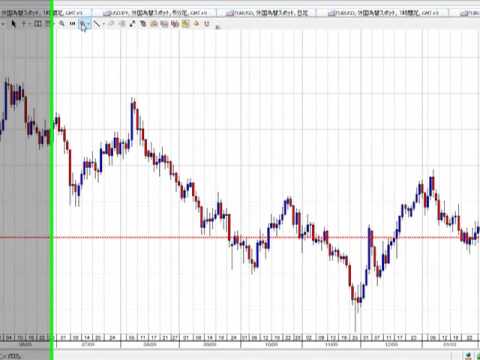
Task: Open dropdown arrow beside line tool
Action: tap(104, 24)
